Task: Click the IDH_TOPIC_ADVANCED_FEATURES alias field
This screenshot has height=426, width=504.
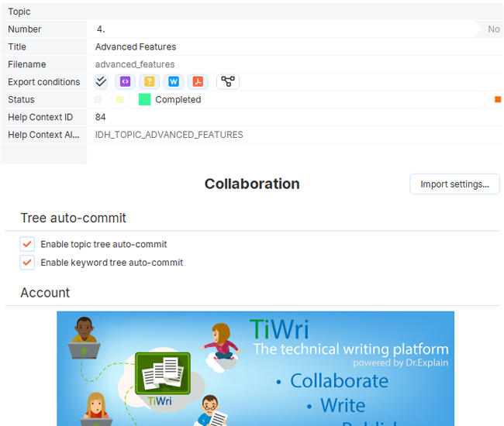Action: 295,135
